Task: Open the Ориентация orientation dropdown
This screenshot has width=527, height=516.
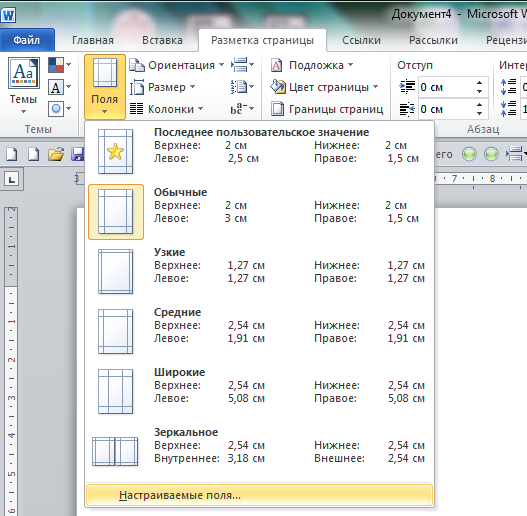Action: (x=177, y=65)
